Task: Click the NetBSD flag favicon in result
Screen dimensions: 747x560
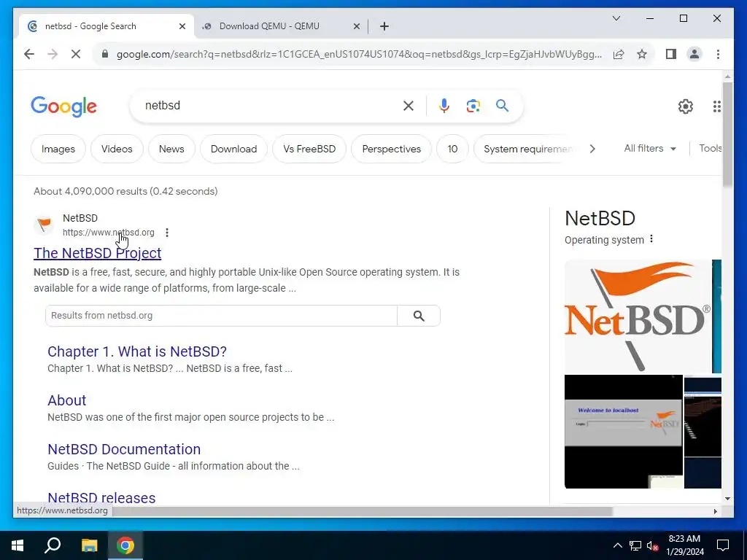Action: coord(44,225)
